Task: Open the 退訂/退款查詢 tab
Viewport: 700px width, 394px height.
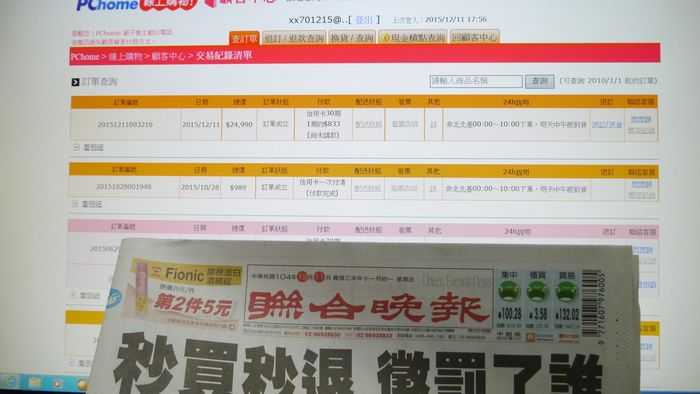Action: 294,38
